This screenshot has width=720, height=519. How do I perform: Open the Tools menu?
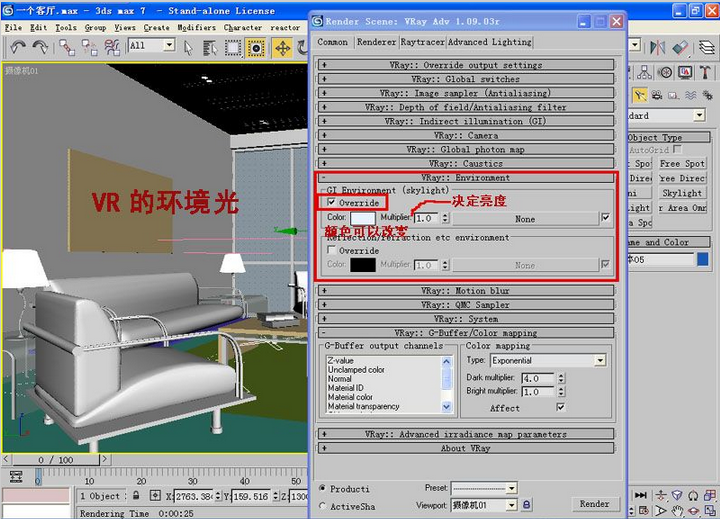[x=66, y=28]
